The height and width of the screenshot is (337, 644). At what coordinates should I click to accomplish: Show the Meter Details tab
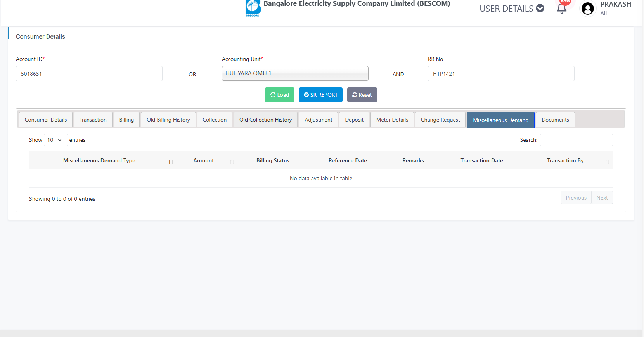(x=392, y=120)
